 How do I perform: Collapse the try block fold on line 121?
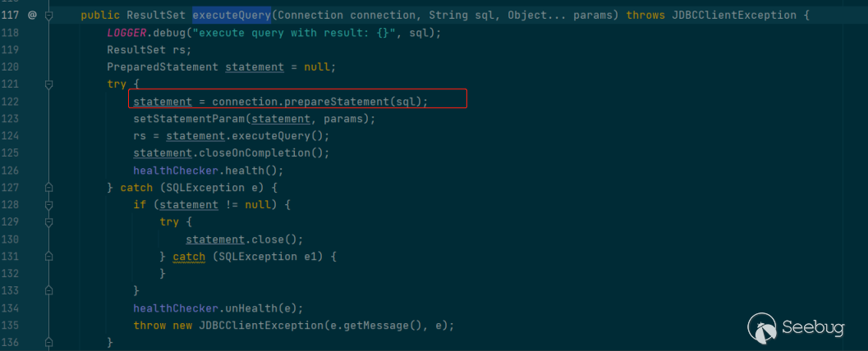click(x=49, y=84)
